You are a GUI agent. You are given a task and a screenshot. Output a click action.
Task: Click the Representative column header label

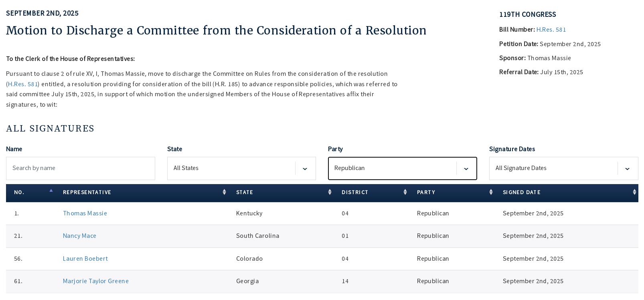tap(87, 193)
